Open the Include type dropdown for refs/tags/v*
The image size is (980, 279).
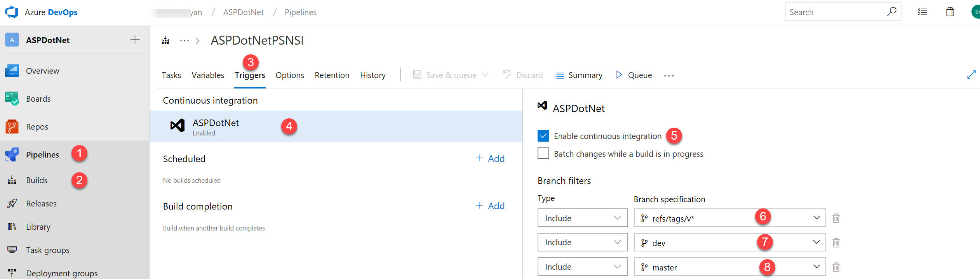(x=583, y=218)
